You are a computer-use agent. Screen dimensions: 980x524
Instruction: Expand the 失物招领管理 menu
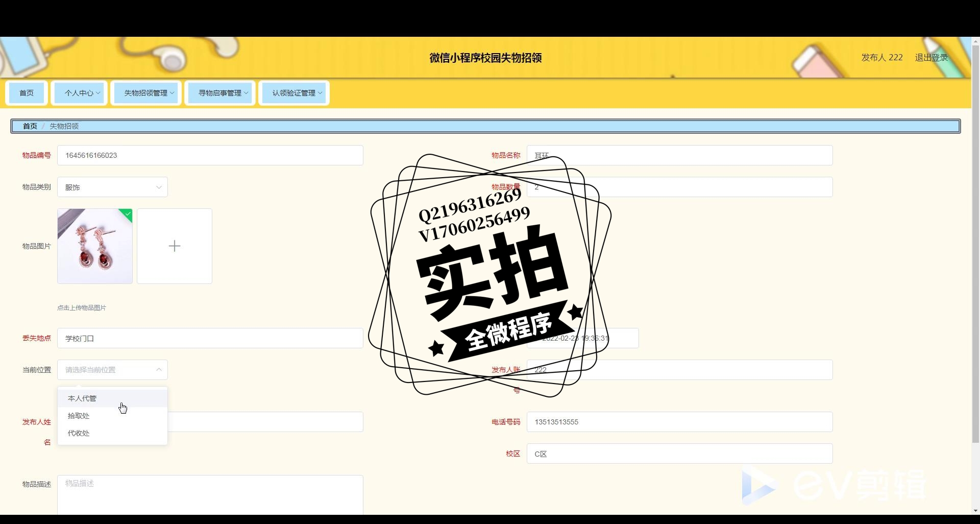pyautogui.click(x=146, y=93)
